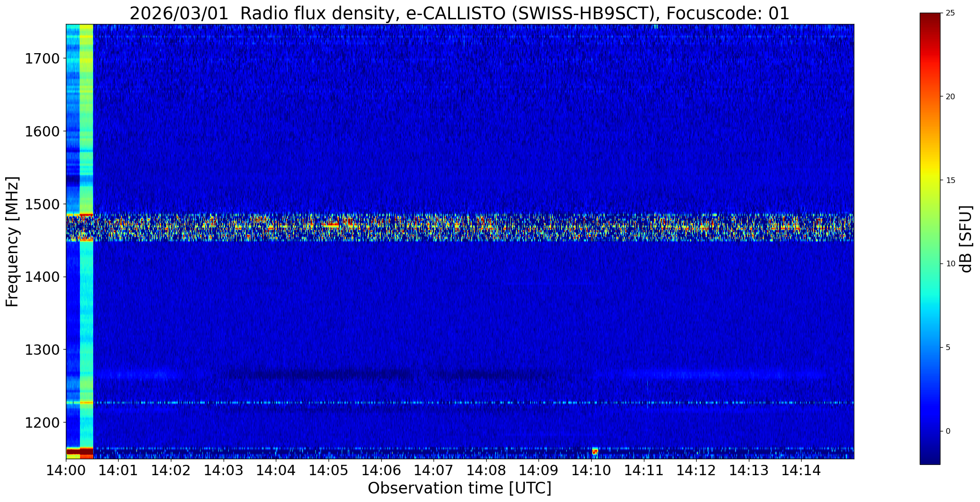The image size is (980, 502).
Task: Click the thin horizontal line near 1227 MHz
Action: (460, 403)
